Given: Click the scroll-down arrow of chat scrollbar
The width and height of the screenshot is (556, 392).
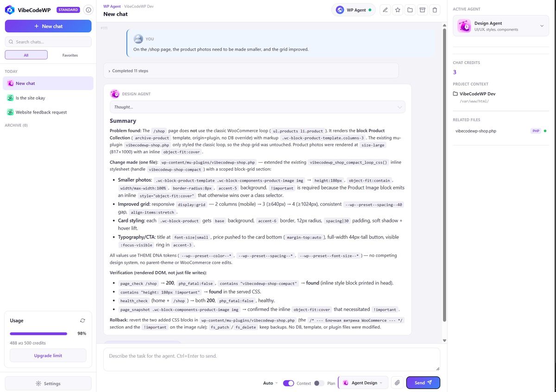Looking at the screenshot, I should point(445,341).
